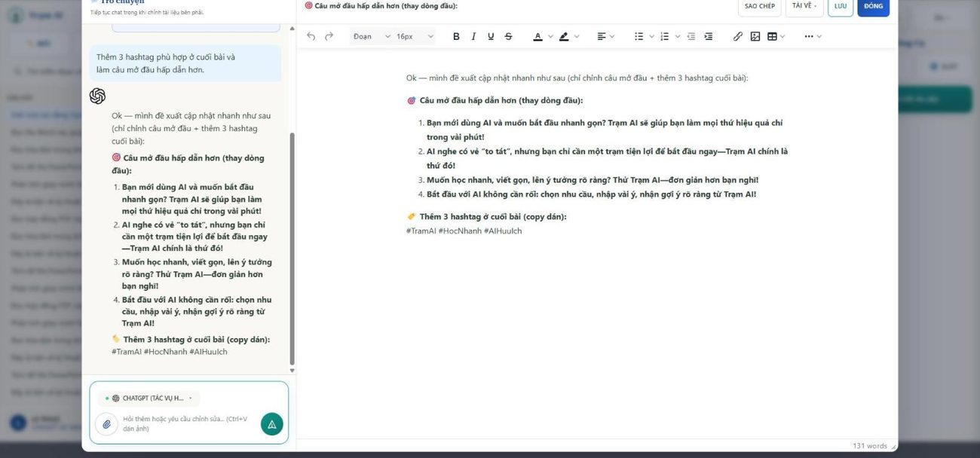Click chat panel scrollbar thumb
980x458 pixels.
tap(292, 249)
